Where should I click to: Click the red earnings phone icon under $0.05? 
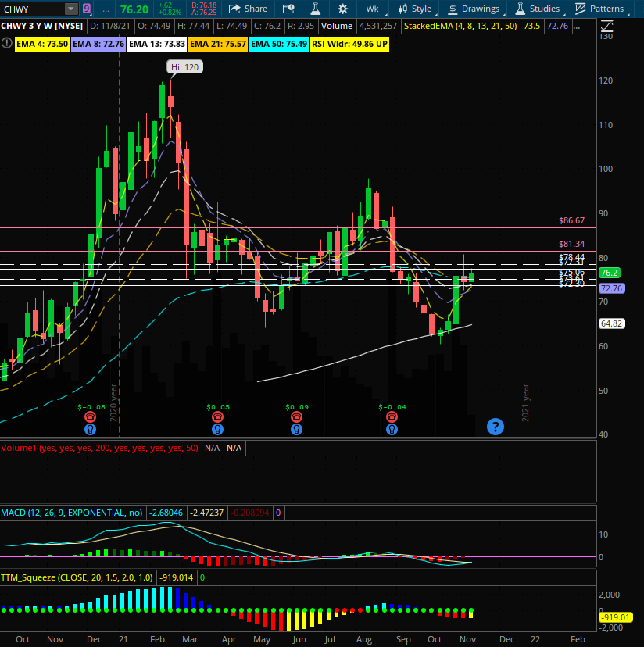(217, 416)
